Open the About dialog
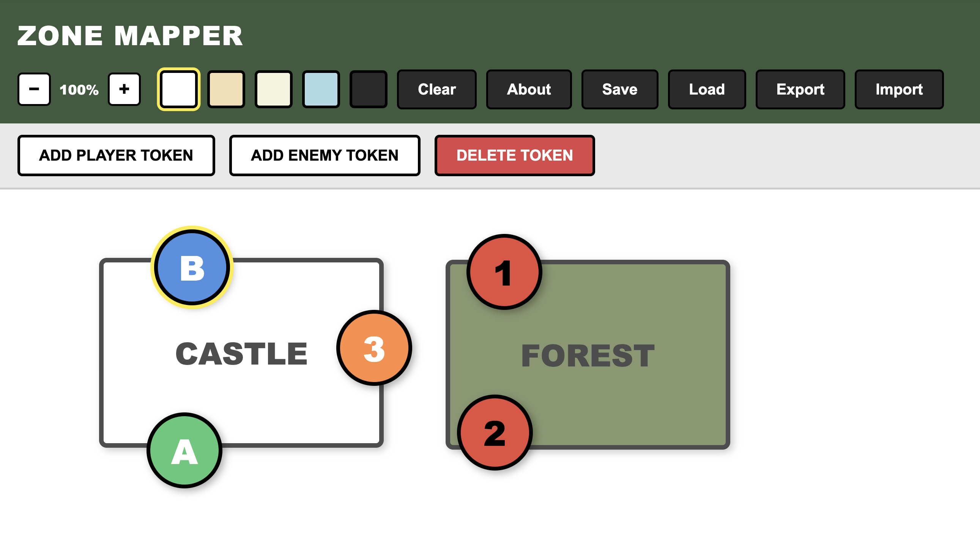Screen dimensions: 980x559 (529, 89)
